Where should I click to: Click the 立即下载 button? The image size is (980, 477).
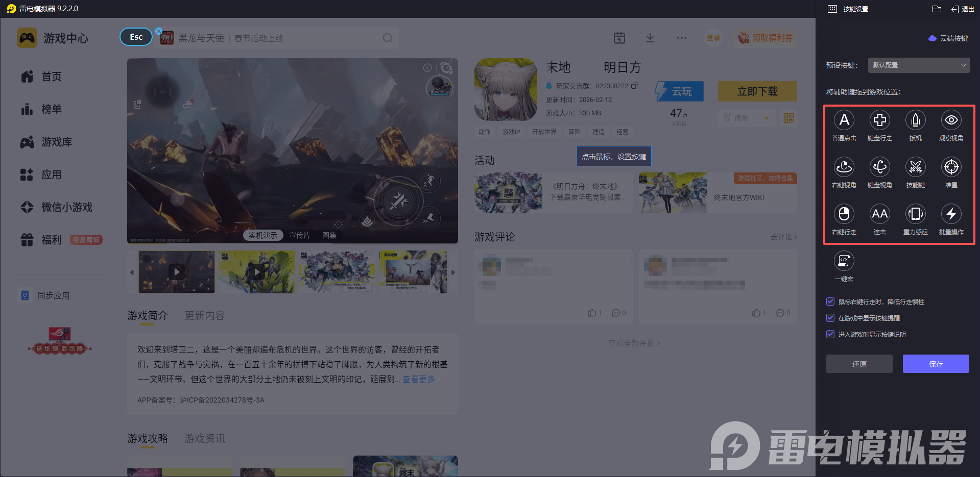[757, 91]
